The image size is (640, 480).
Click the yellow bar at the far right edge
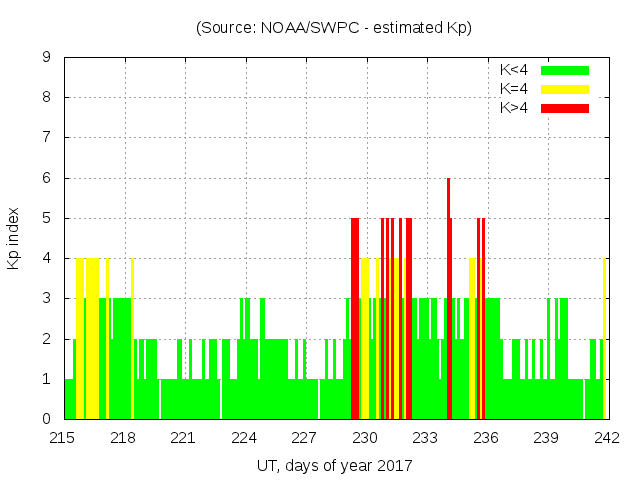point(605,340)
